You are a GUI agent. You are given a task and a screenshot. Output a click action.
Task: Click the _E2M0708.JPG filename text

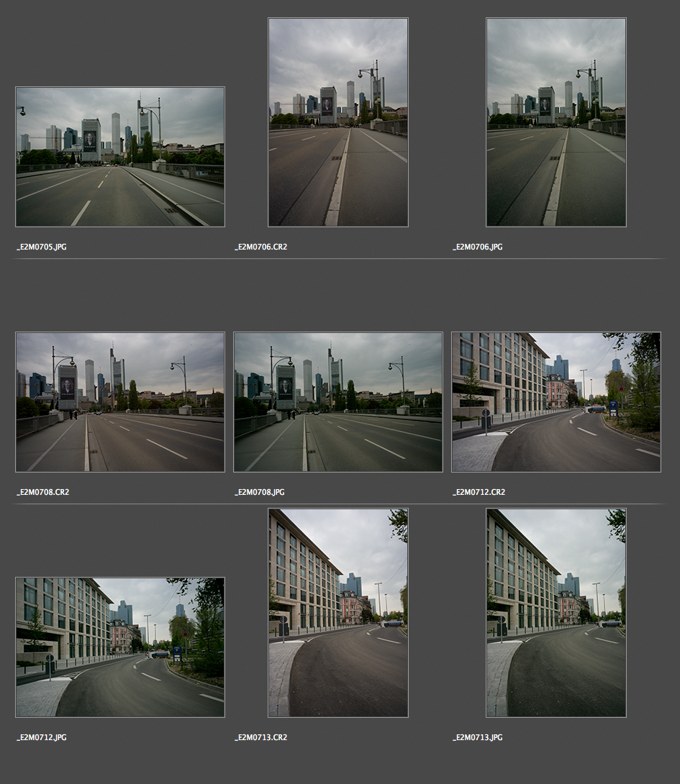(260, 493)
